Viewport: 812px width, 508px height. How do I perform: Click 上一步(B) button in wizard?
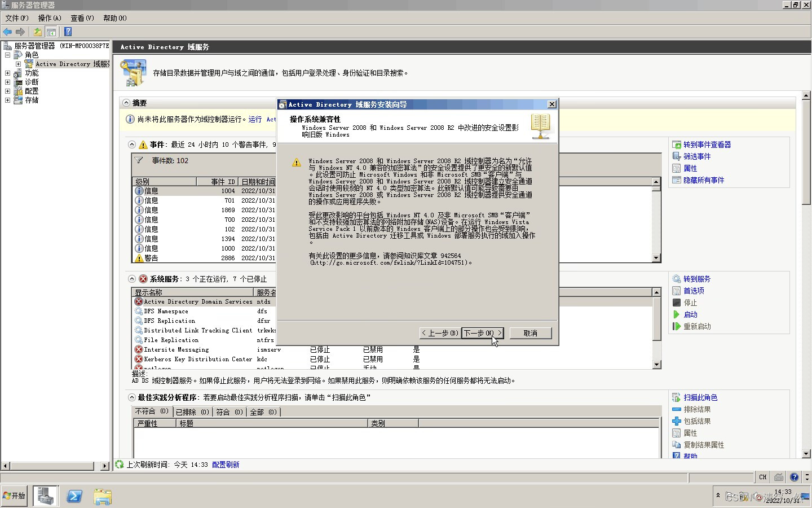440,333
